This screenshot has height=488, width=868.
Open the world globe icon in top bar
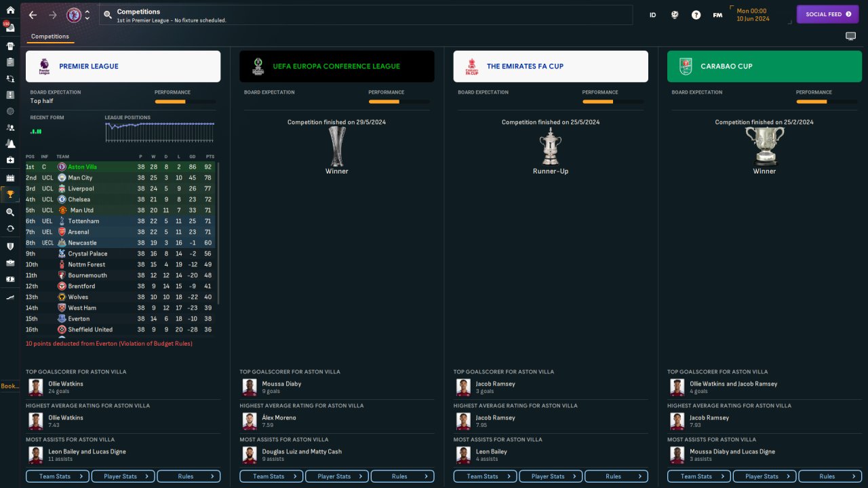(675, 15)
